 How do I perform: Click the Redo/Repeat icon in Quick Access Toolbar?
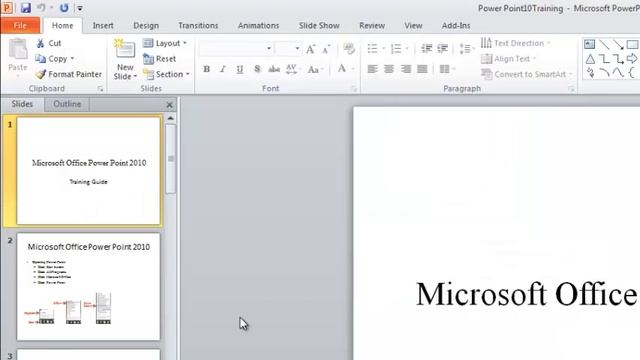coord(64,8)
